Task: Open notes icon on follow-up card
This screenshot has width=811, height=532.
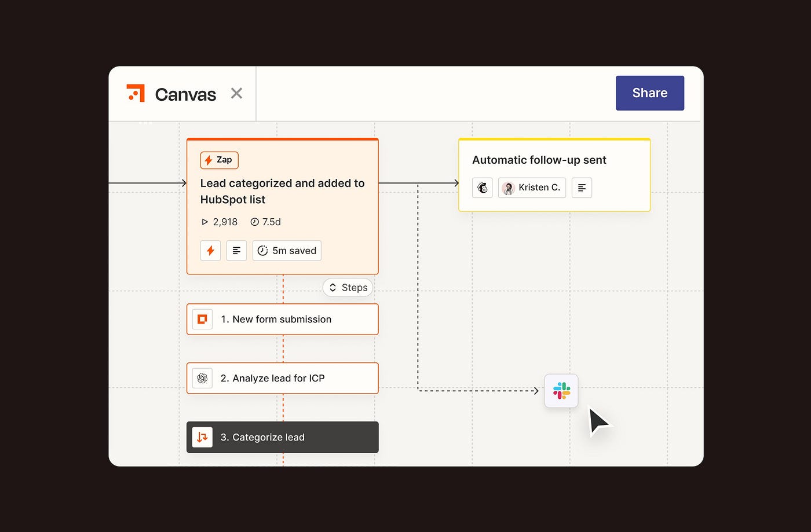Action: point(582,188)
